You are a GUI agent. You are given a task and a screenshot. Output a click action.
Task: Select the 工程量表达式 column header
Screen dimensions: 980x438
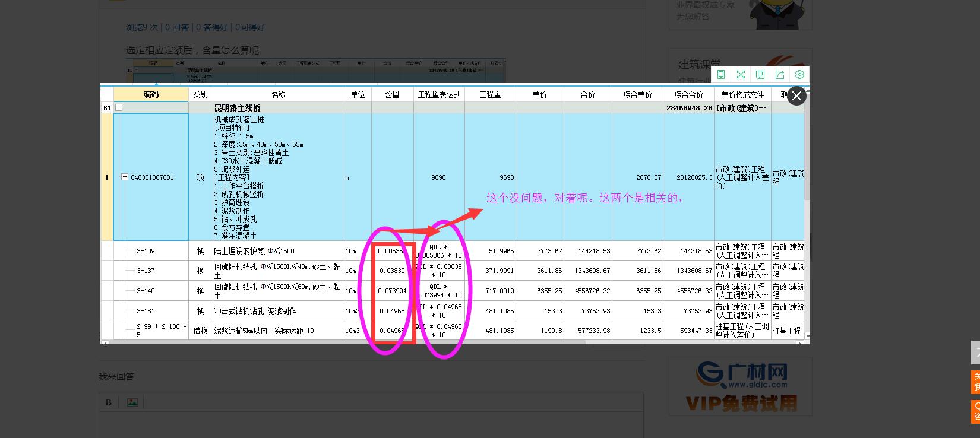click(440, 94)
